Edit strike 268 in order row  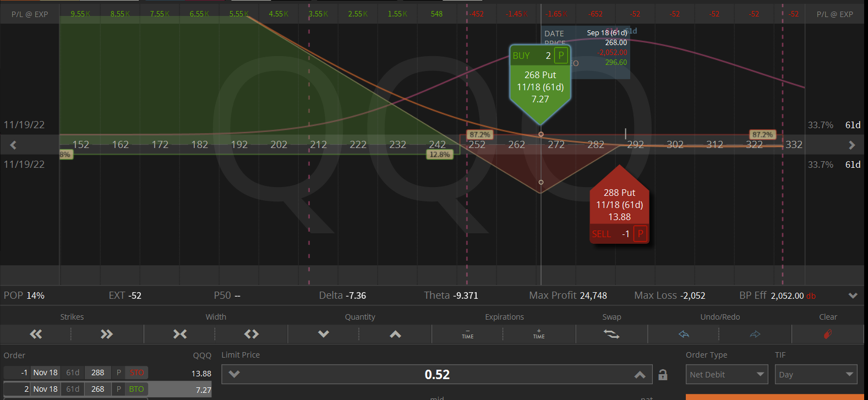(x=98, y=389)
